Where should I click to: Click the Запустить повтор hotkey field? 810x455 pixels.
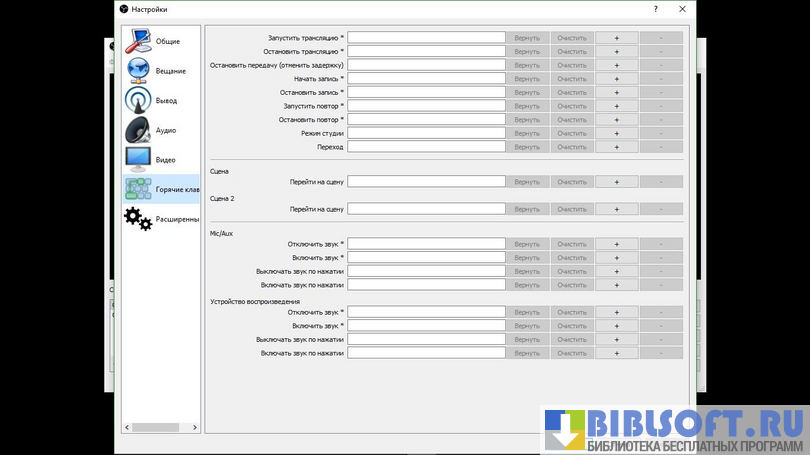point(426,106)
